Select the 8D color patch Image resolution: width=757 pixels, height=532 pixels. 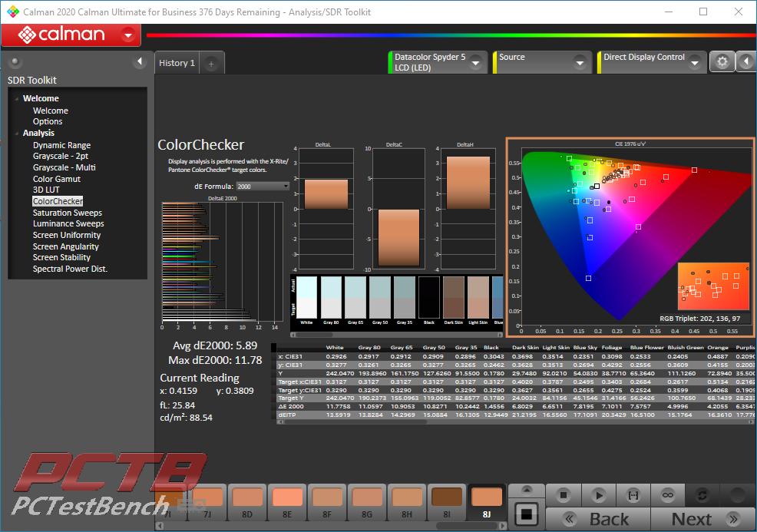pos(247,503)
